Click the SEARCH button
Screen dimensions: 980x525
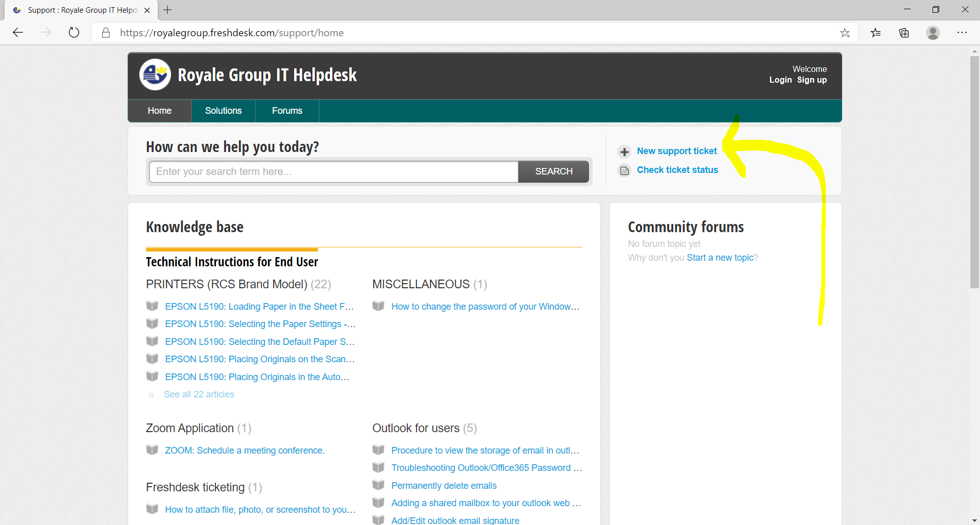point(554,171)
